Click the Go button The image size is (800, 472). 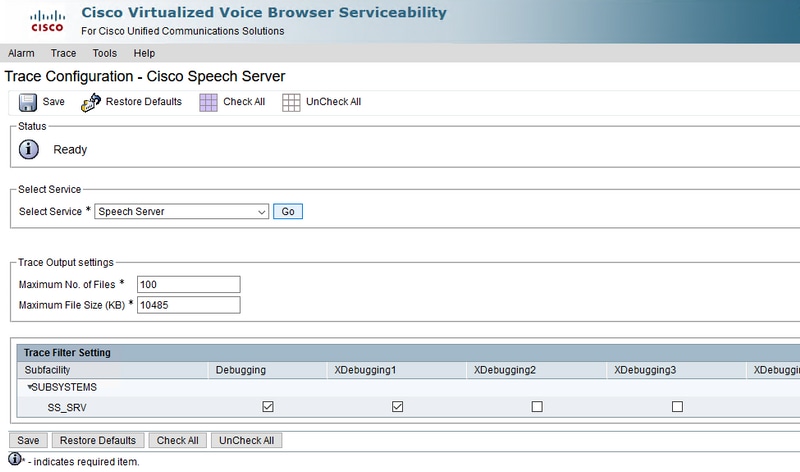click(x=288, y=212)
